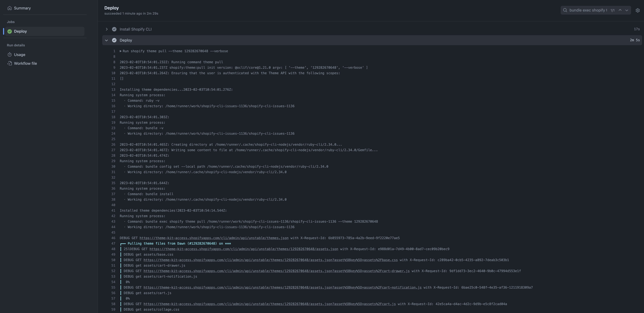Expand the Install Shopify CLI step logs
The height and width of the screenshot is (313, 644).
[107, 29]
